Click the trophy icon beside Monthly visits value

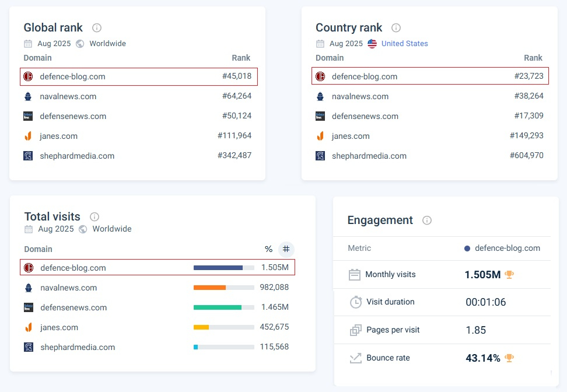click(x=509, y=274)
